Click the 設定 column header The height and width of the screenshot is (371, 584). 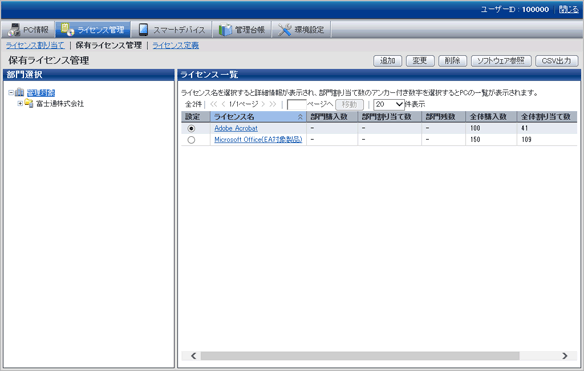(x=196, y=117)
